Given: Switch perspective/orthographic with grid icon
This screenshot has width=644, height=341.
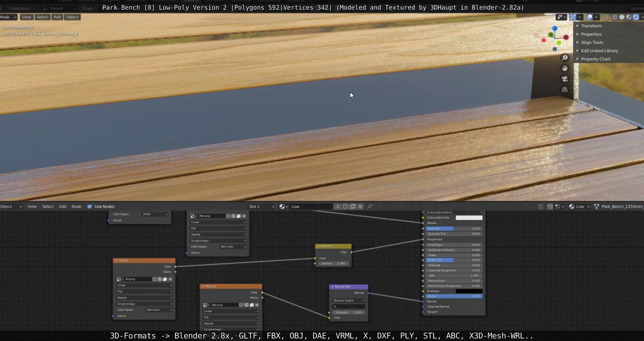Looking at the screenshot, I should pos(564,90).
